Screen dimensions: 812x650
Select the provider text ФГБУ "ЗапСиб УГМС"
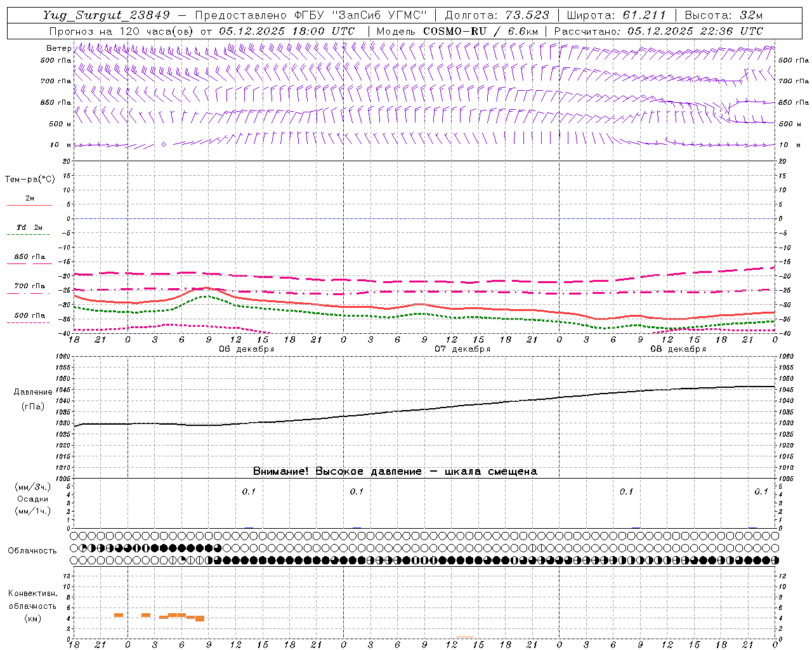[361, 15]
